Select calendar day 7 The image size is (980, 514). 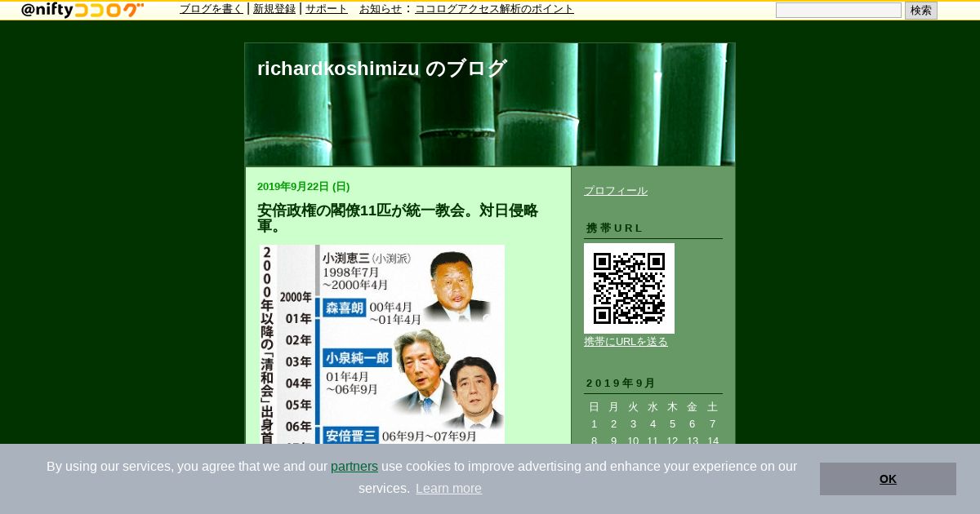tap(712, 424)
